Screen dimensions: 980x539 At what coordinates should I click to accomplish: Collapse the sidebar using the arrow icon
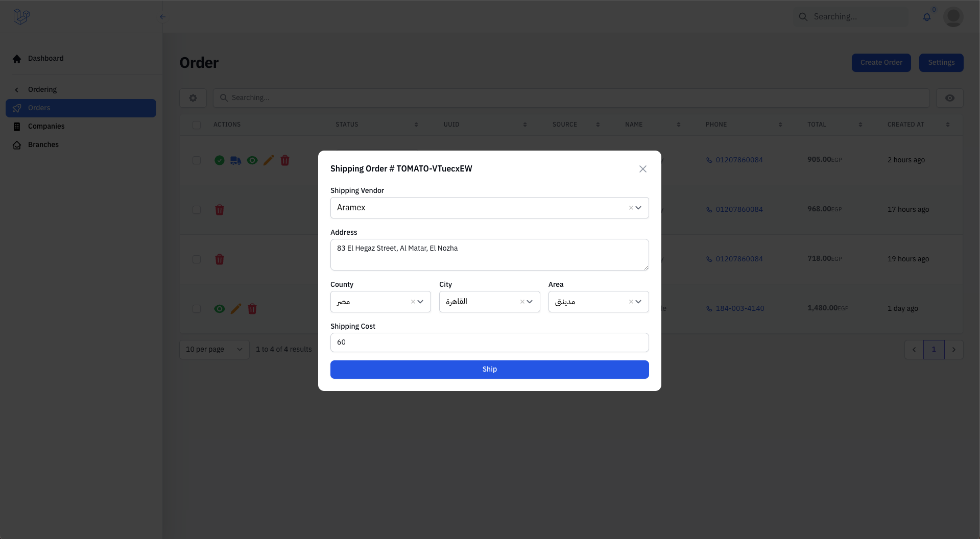click(162, 17)
